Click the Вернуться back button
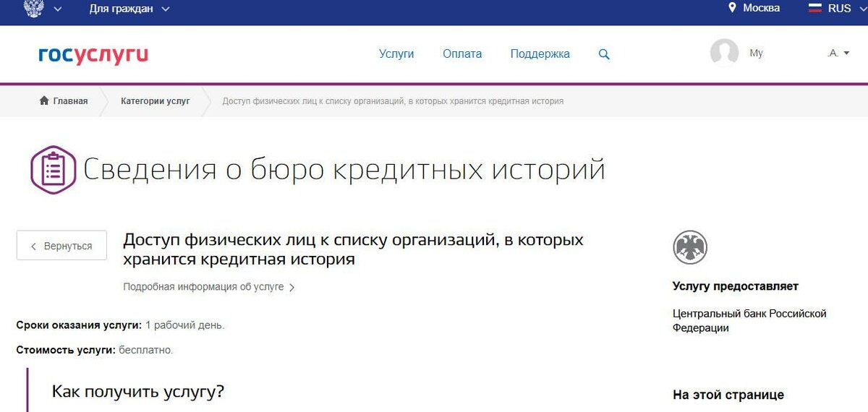Image resolution: width=868 pixels, height=412 pixels. click(61, 246)
